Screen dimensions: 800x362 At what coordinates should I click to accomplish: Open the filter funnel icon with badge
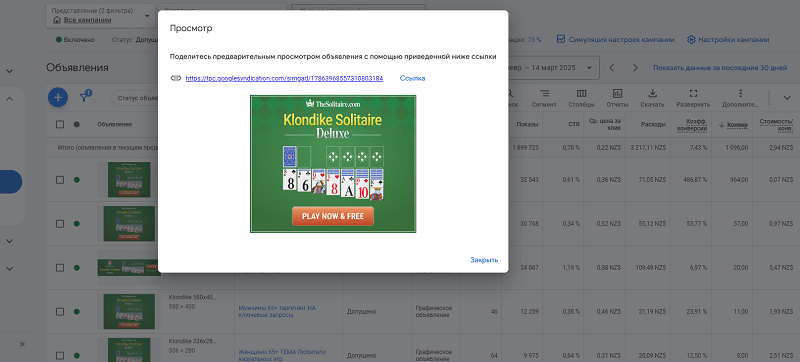(x=85, y=97)
